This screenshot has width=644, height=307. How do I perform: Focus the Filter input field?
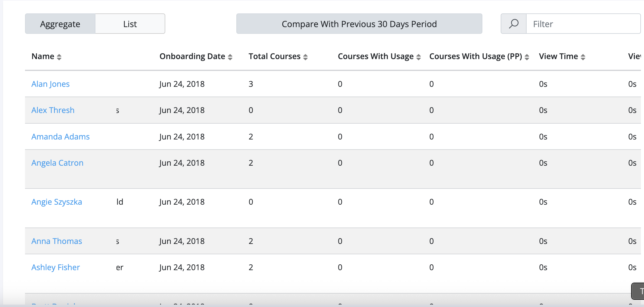coord(583,24)
